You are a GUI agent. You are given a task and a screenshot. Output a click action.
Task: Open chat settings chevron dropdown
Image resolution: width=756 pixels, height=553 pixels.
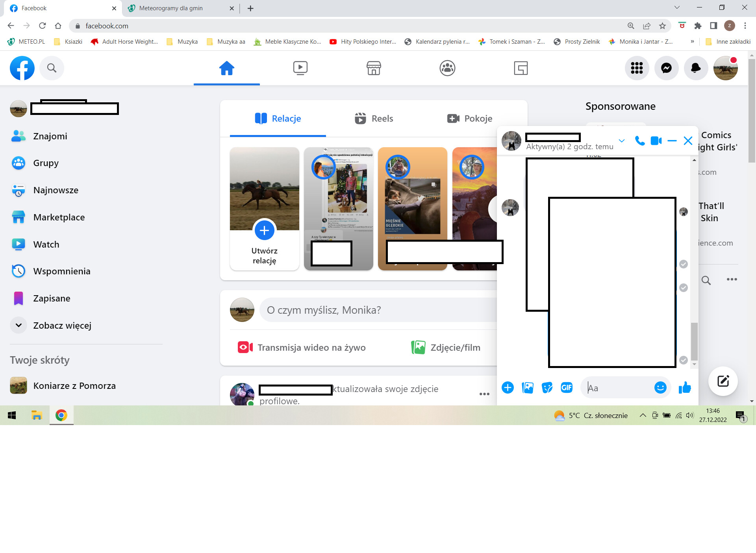point(622,141)
